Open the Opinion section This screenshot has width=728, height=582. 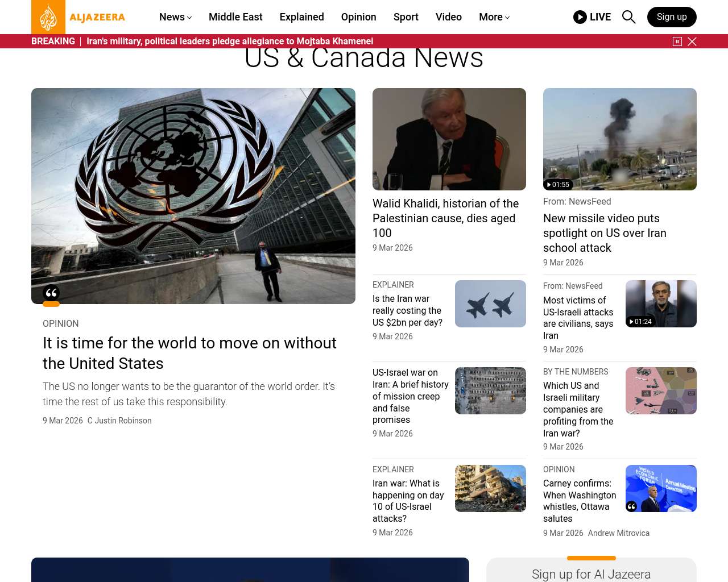coord(359,17)
